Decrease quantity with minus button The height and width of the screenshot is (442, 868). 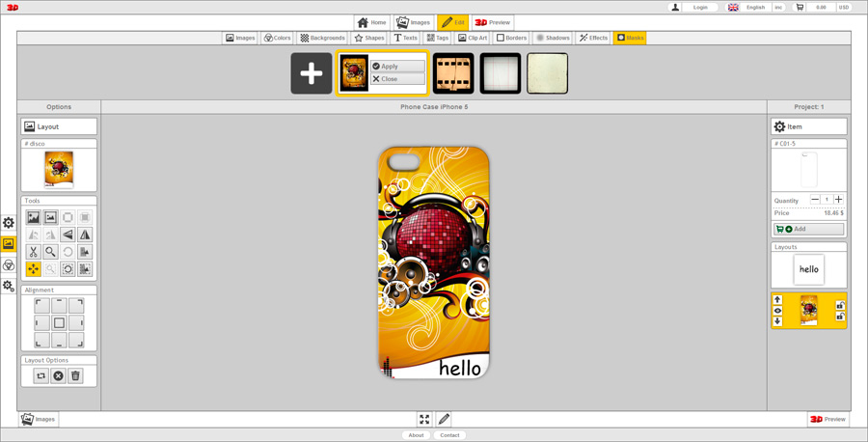click(815, 200)
